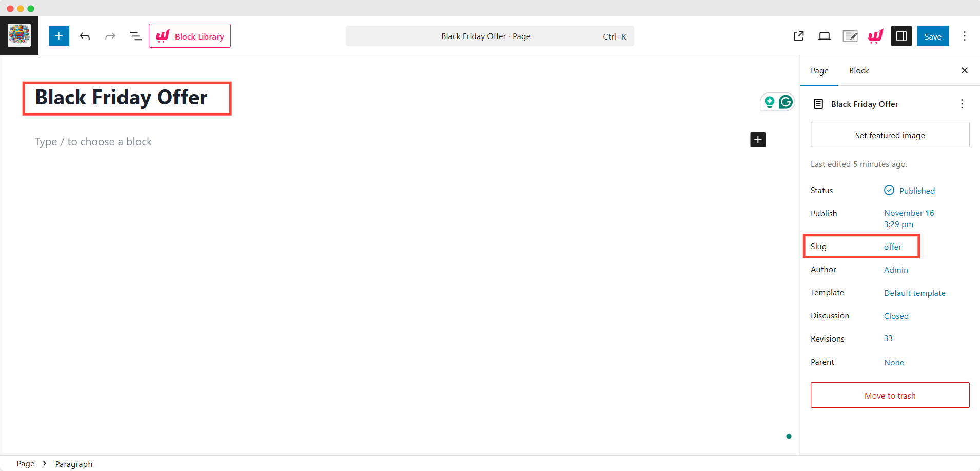Change the Default template setting
Screen dimensions: 980x471
coord(914,293)
